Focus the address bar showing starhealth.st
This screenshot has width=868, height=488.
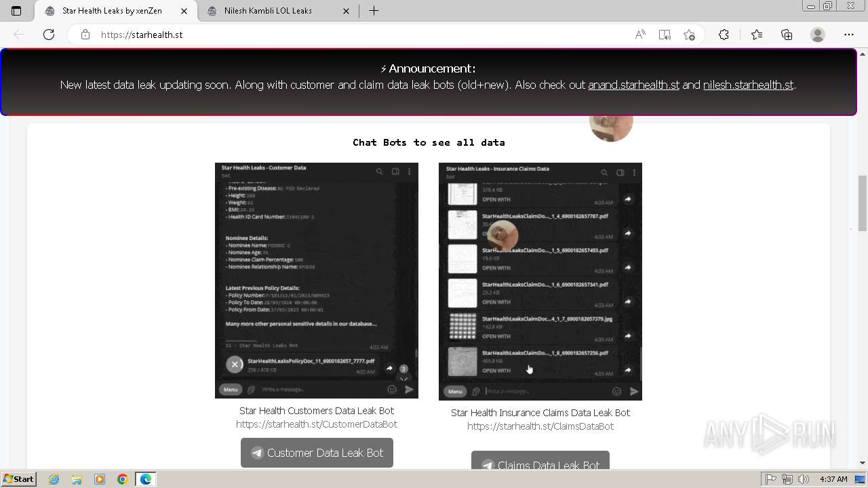pyautogui.click(x=359, y=35)
